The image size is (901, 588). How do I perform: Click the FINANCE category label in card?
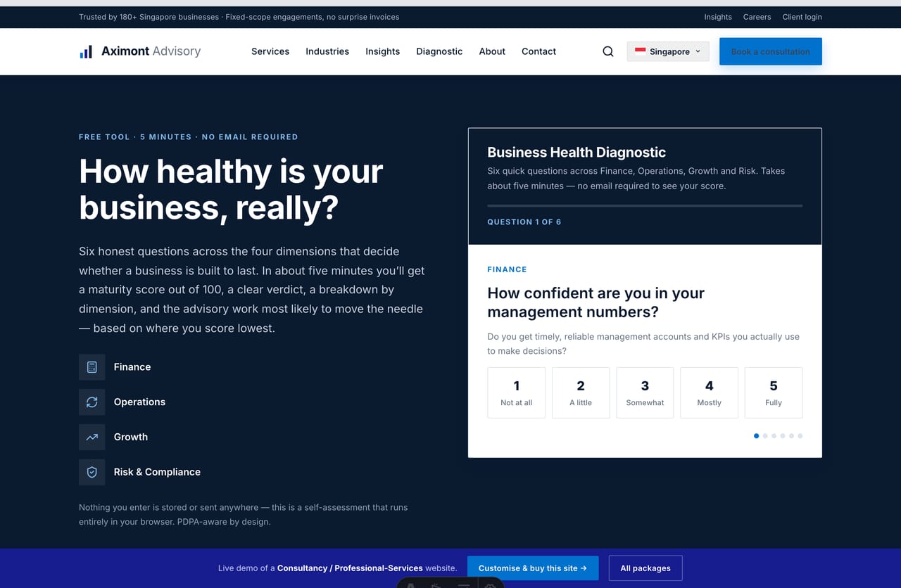(507, 269)
